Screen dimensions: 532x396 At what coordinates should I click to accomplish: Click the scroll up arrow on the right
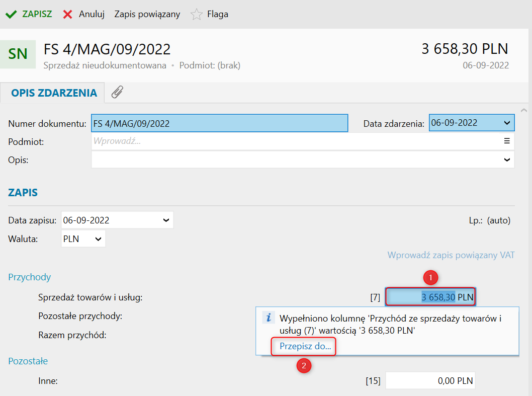click(x=523, y=110)
